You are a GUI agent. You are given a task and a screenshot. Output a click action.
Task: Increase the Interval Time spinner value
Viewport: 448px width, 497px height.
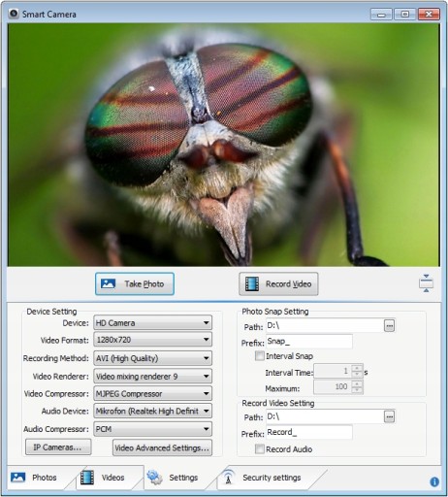coord(357,368)
